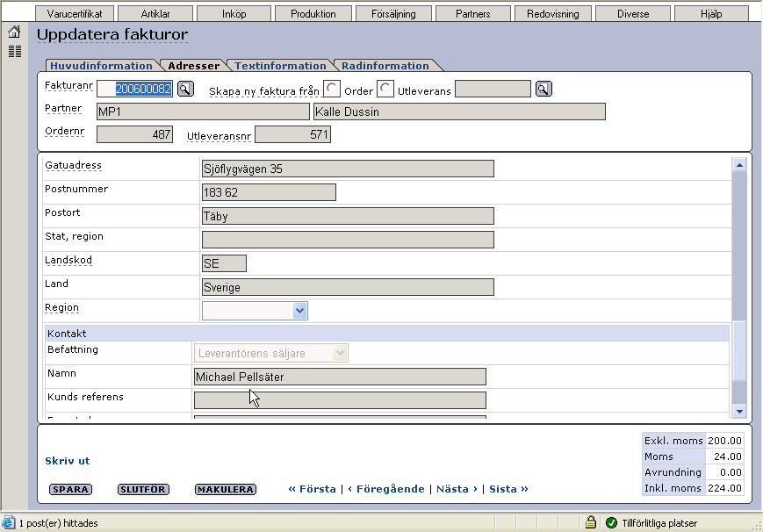The image size is (763, 532).
Task: Click the Utleverans number input field
Action: click(493, 89)
